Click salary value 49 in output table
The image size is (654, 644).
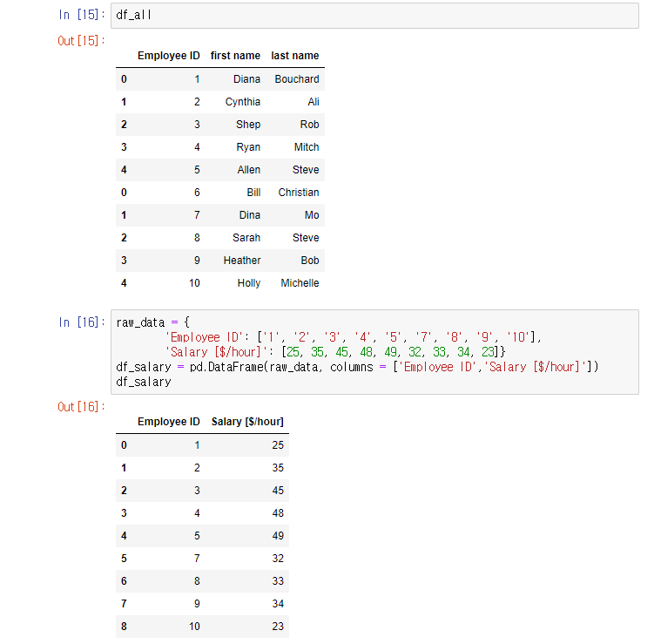(x=278, y=535)
